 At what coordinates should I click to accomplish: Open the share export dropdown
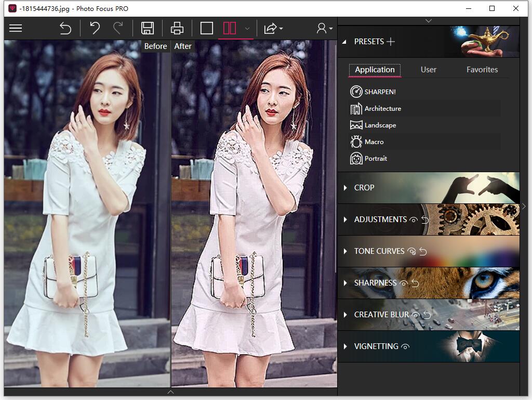click(273, 29)
